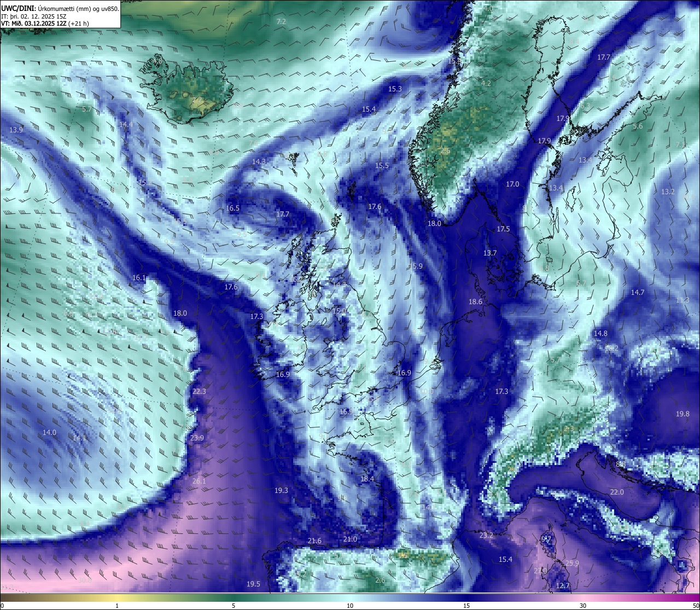700x610 pixels.
Task: Click the '1' tick label on the color scale
Action: point(117,606)
